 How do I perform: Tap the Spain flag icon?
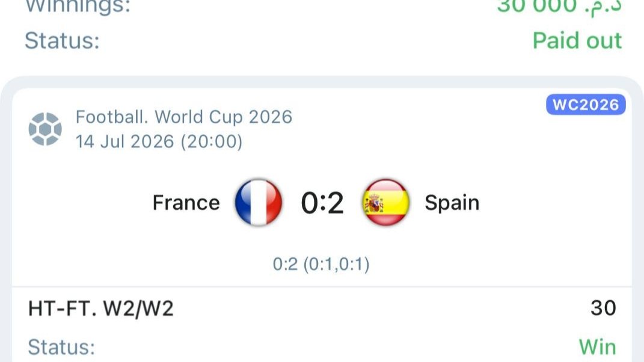pyautogui.click(x=386, y=202)
